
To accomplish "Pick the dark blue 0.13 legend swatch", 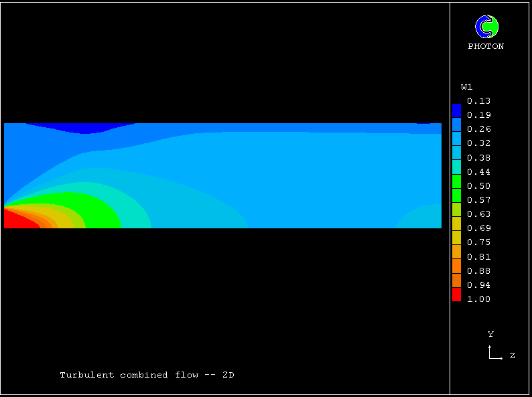I will point(456,110).
